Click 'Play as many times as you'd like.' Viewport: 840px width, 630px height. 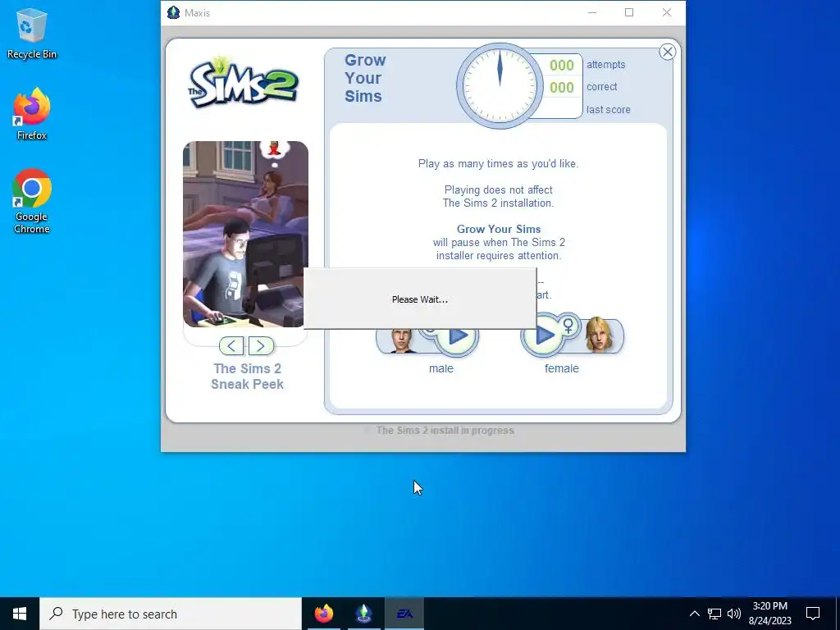tap(498, 164)
